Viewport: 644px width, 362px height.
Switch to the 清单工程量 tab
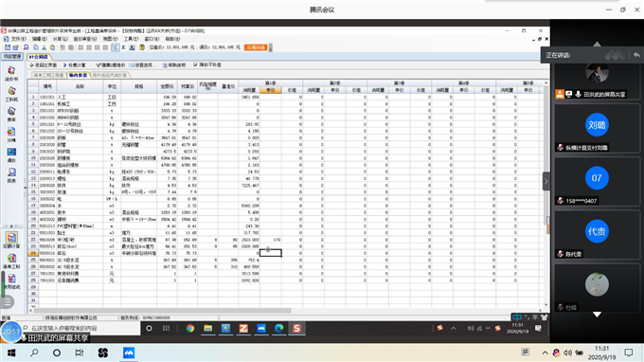pos(48,75)
